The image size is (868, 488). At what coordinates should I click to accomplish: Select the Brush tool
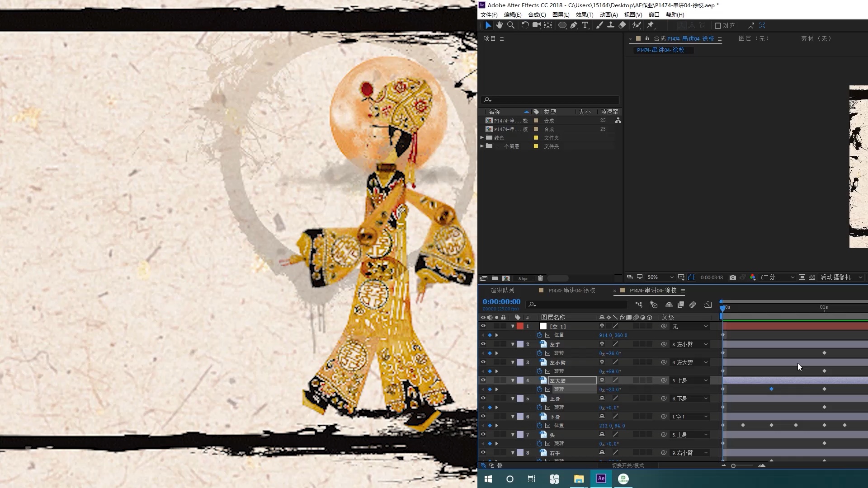tap(599, 25)
